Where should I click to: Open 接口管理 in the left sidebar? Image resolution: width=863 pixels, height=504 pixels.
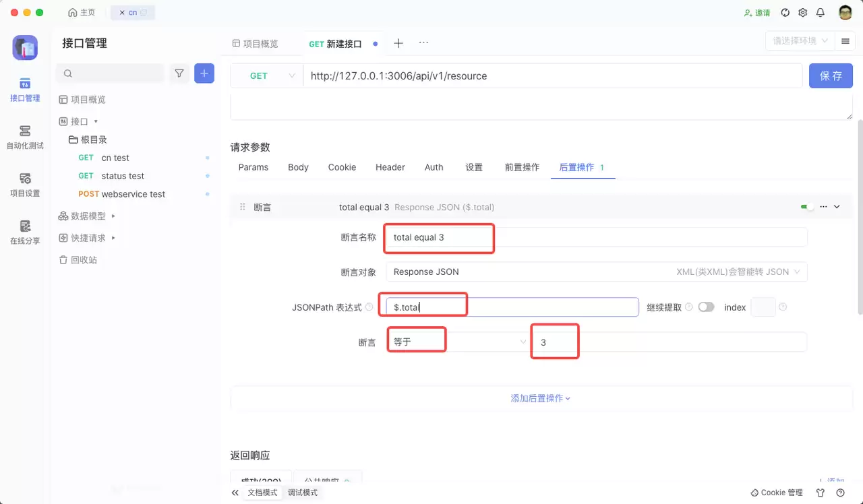point(25,90)
